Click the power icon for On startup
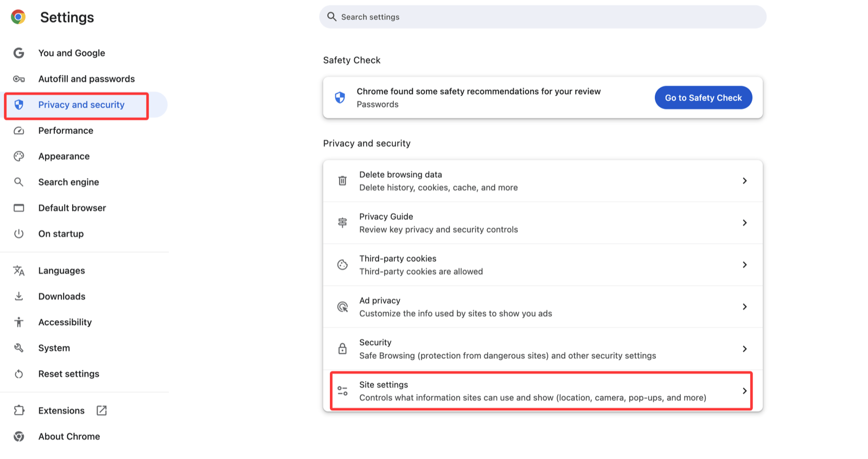This screenshot has width=868, height=459. (19, 234)
